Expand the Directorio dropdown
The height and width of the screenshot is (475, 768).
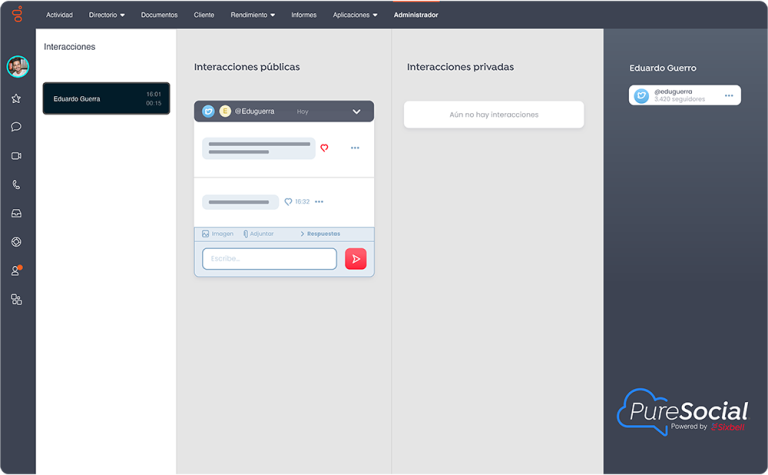coord(107,15)
